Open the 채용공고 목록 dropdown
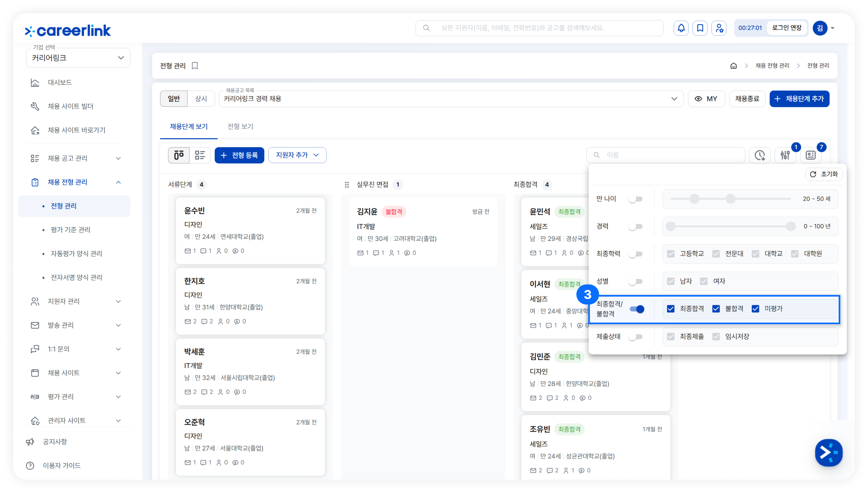The height and width of the screenshot is (493, 868). coord(451,98)
